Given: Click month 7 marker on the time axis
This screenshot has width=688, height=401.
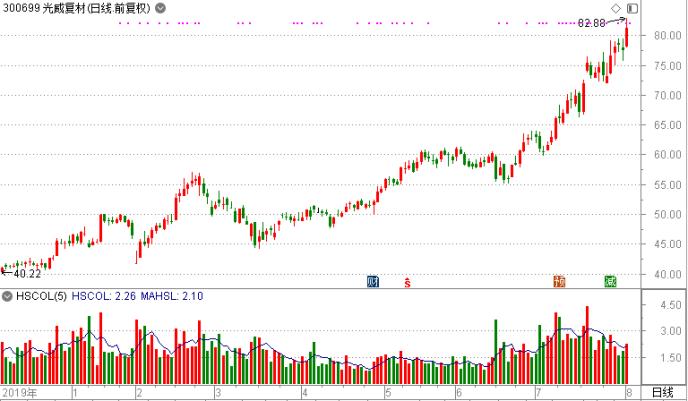Looking at the screenshot, I should (538, 391).
